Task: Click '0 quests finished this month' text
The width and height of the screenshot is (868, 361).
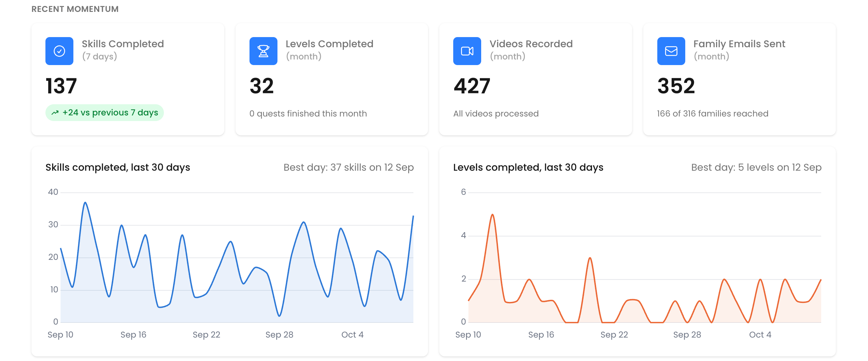Action: (308, 114)
